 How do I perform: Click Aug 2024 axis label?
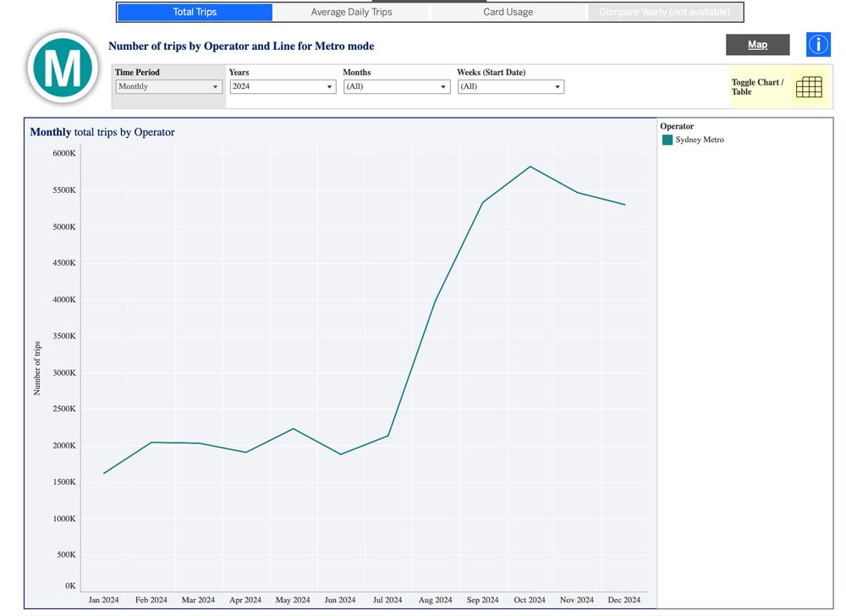pos(436,600)
